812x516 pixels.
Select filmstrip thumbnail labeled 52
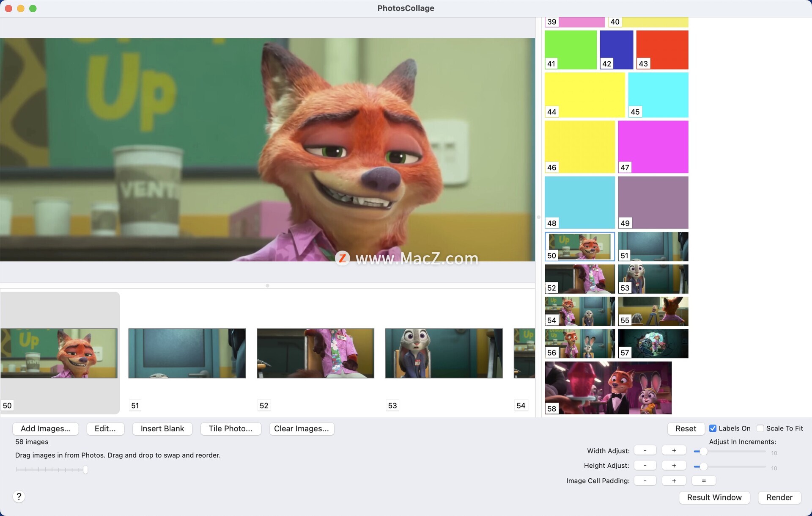[x=315, y=353]
